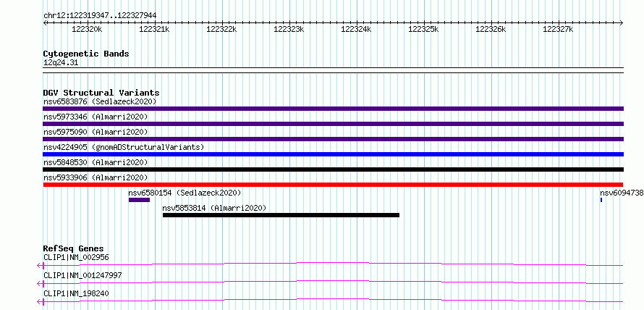
Task: Click the left arrowhead of CLIP1|NM_198240
Action: pos(41,302)
